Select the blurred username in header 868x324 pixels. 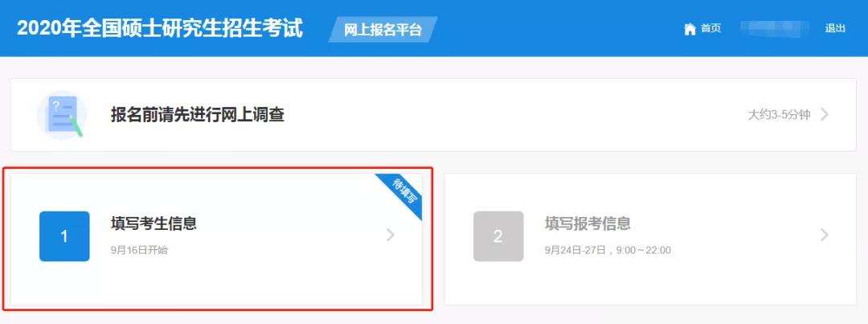775,29
